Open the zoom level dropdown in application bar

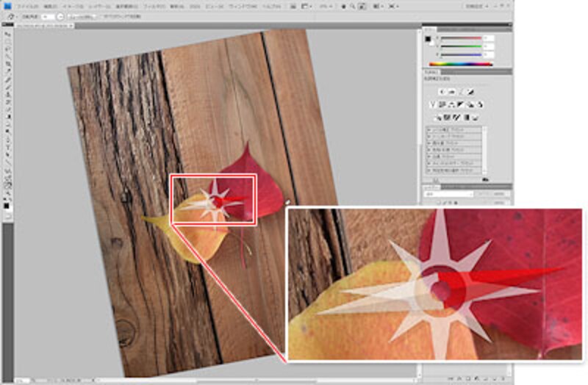pos(326,6)
